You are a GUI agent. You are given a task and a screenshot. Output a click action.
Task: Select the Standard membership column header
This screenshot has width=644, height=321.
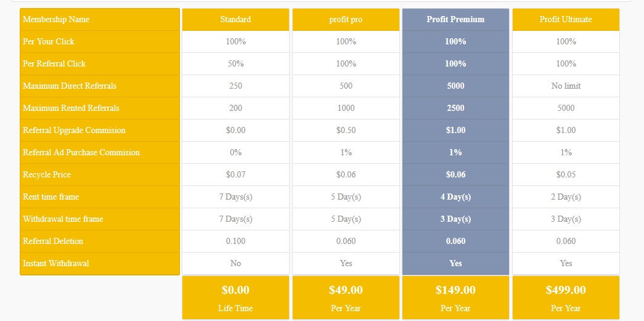[236, 19]
